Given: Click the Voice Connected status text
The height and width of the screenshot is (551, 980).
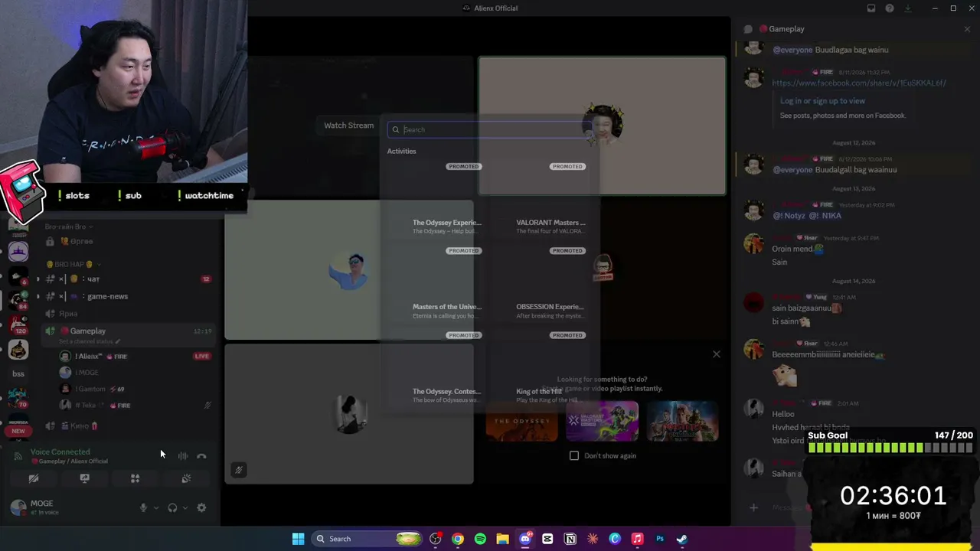Looking at the screenshot, I should click(60, 452).
